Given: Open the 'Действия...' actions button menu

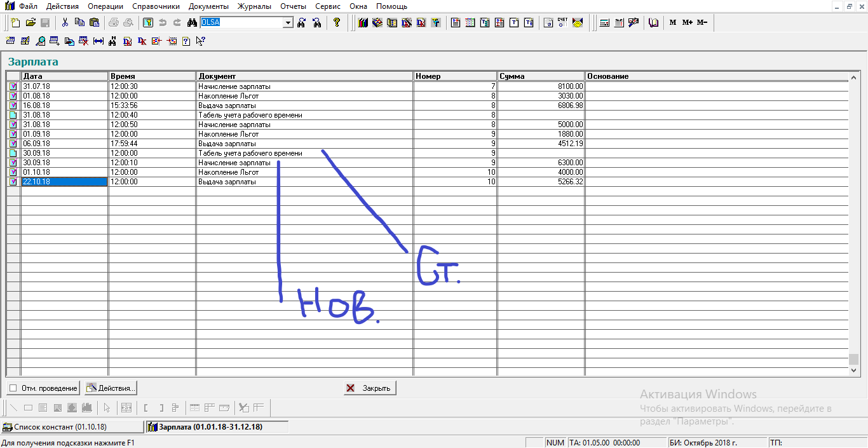Looking at the screenshot, I should 111,388.
